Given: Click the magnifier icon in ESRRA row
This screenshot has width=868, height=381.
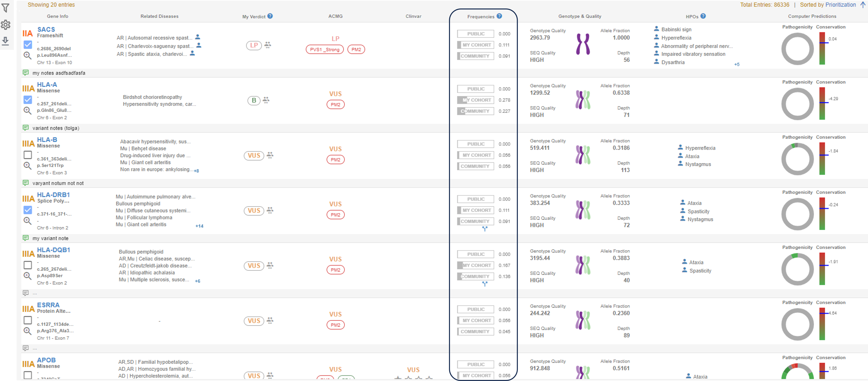Looking at the screenshot, I should (x=27, y=331).
